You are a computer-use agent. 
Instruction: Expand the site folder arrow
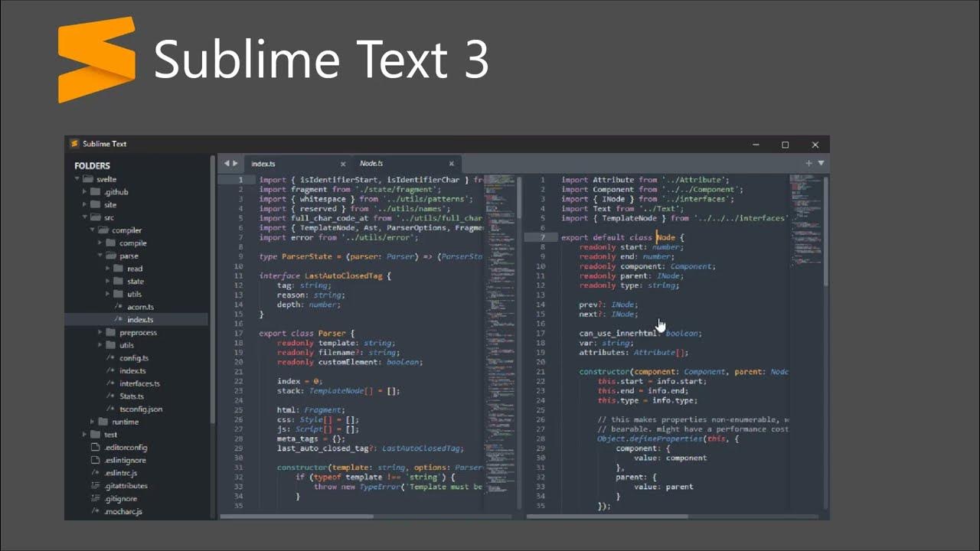point(85,205)
